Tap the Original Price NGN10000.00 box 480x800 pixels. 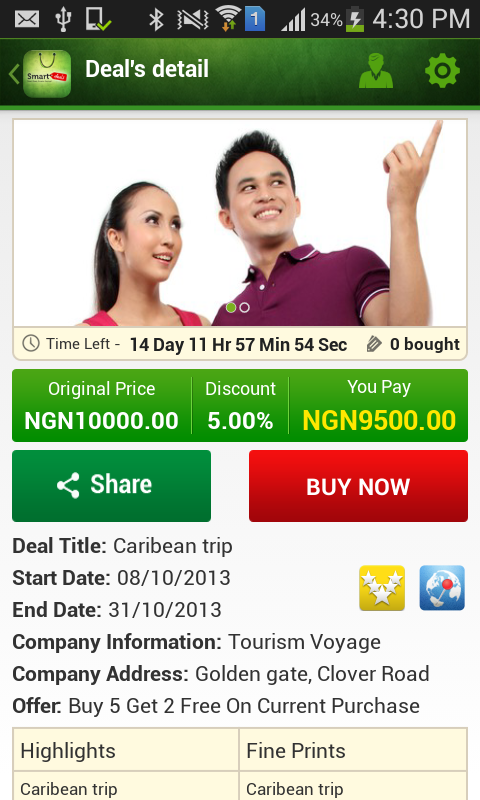coord(102,406)
